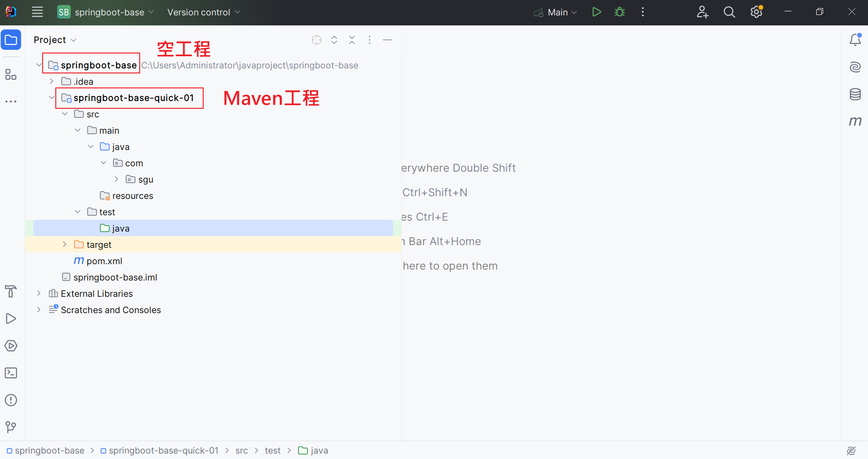868x459 pixels.
Task: Expand the target folder
Action: (x=65, y=245)
